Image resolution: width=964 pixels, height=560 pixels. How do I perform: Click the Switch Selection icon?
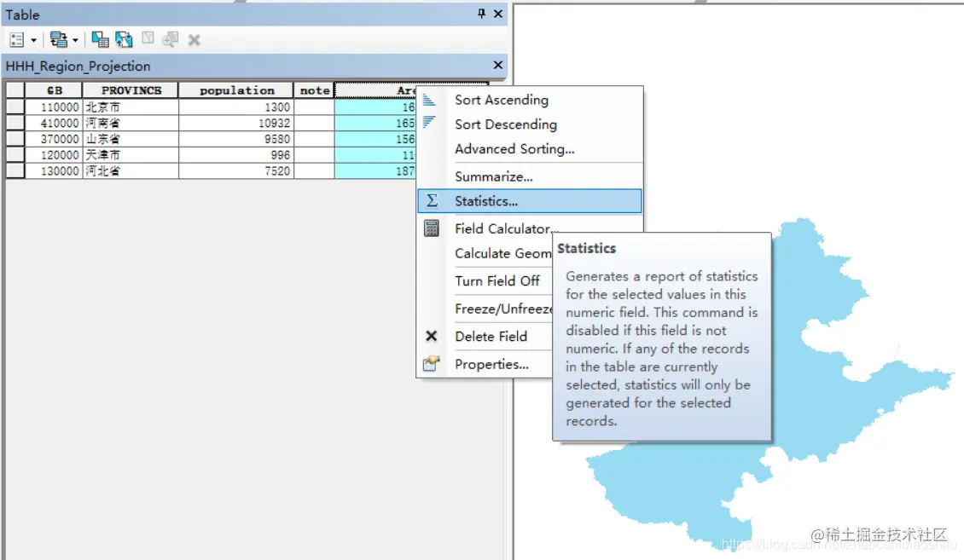coord(124,40)
